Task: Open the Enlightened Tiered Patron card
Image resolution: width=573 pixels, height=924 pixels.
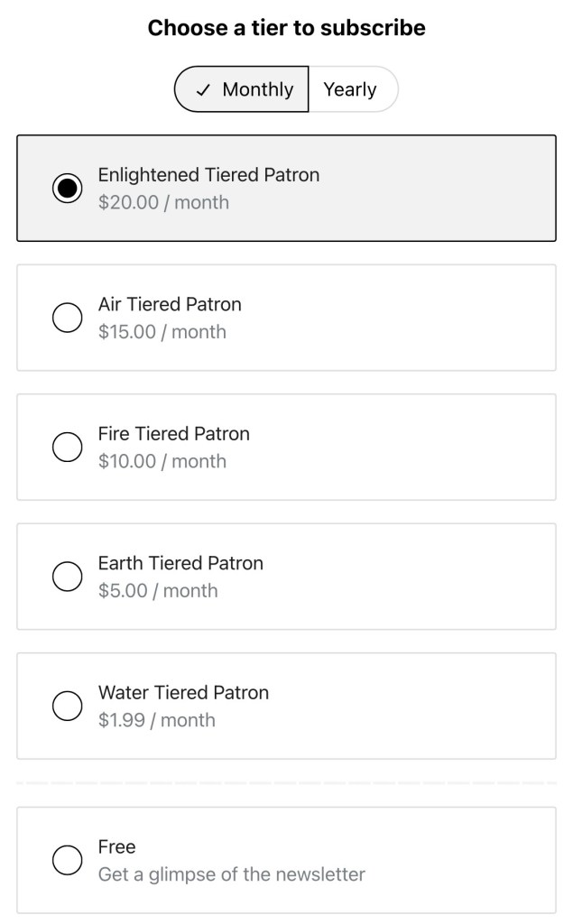Action: tap(286, 188)
